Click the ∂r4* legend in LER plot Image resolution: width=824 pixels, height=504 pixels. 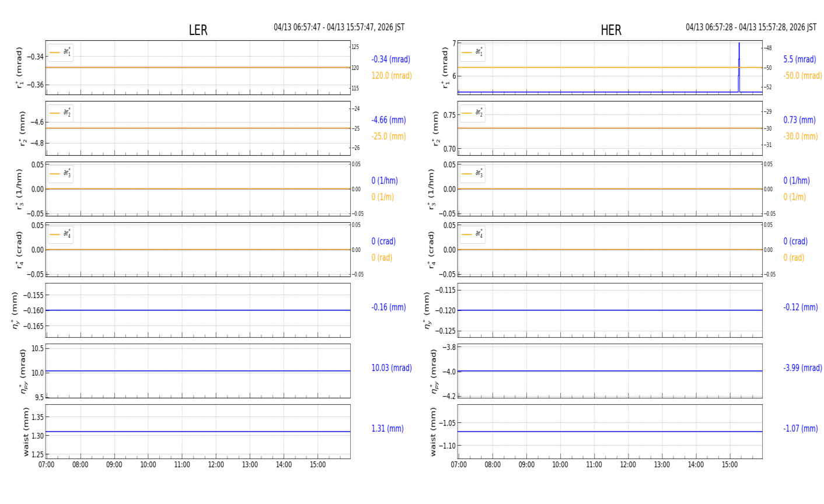[61, 234]
